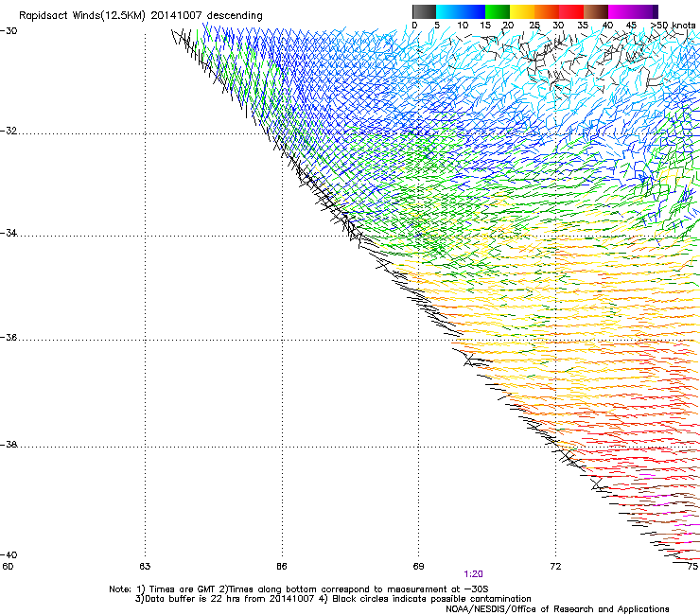The width and height of the screenshot is (700, 615).
Task: Select the green 15–20 knots legend color
Action: coord(498,11)
